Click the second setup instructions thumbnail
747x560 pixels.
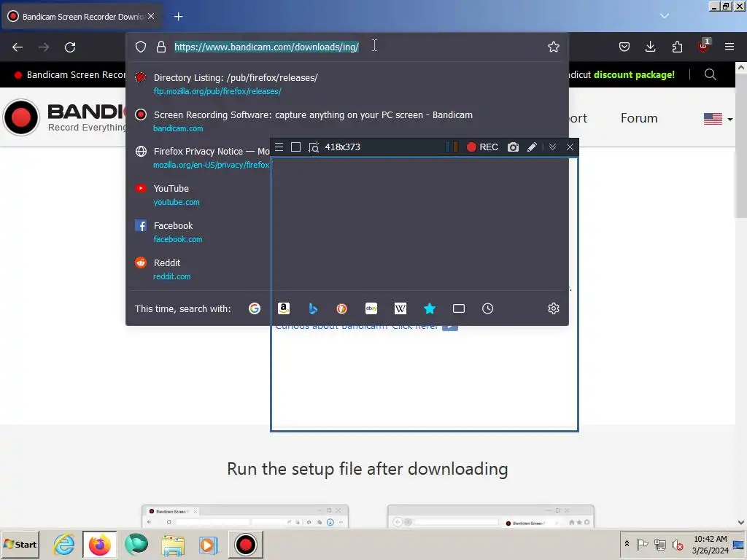tap(491, 516)
